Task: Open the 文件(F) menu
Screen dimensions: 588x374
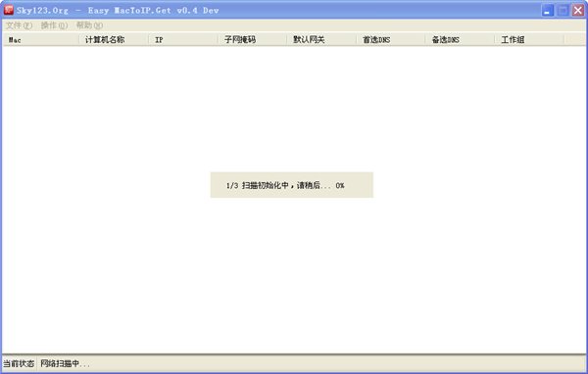Action: pyautogui.click(x=19, y=25)
